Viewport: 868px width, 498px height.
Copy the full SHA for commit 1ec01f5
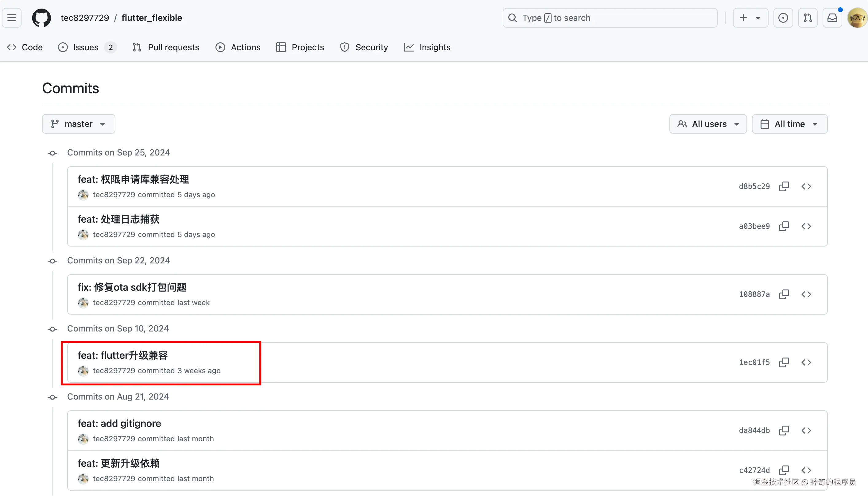[784, 362]
